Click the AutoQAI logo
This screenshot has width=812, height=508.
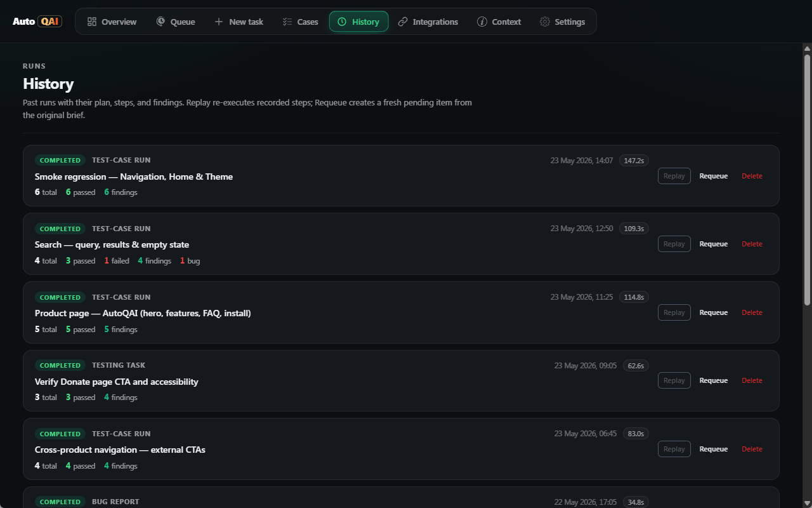pyautogui.click(x=37, y=22)
